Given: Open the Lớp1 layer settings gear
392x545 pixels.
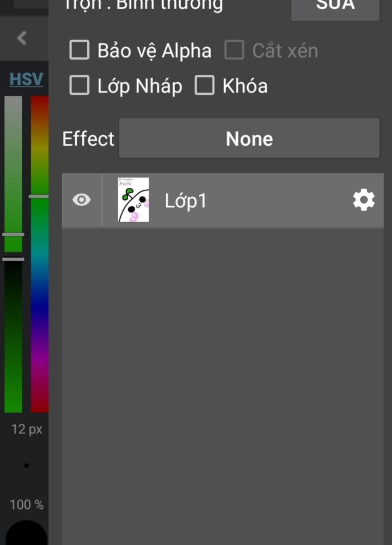Looking at the screenshot, I should [x=363, y=200].
